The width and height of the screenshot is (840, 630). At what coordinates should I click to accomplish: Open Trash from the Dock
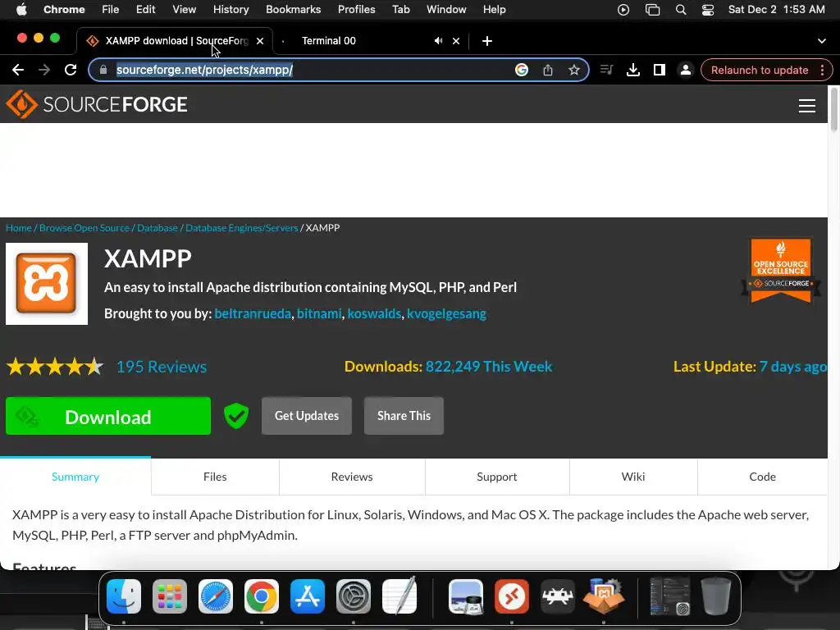[715, 596]
